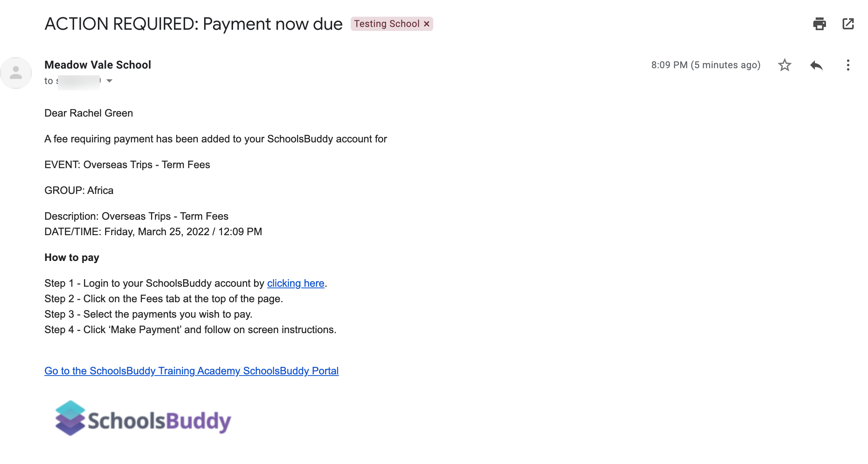868x464 pixels.
Task: Click the 'GROUP: Africa' line
Action: [79, 190]
